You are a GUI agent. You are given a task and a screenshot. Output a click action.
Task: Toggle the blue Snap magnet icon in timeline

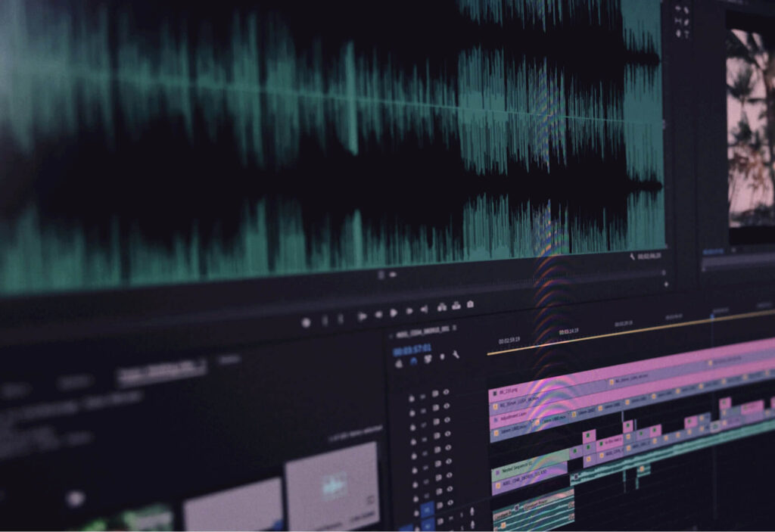click(413, 362)
